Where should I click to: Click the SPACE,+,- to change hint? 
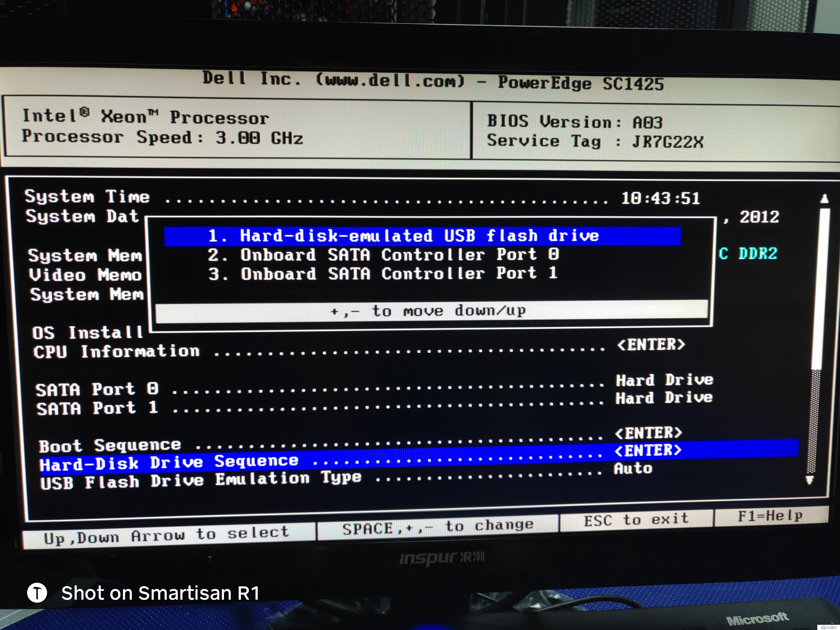(438, 527)
